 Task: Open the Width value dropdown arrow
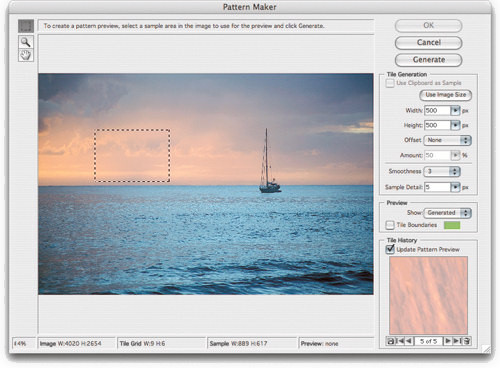pos(455,110)
